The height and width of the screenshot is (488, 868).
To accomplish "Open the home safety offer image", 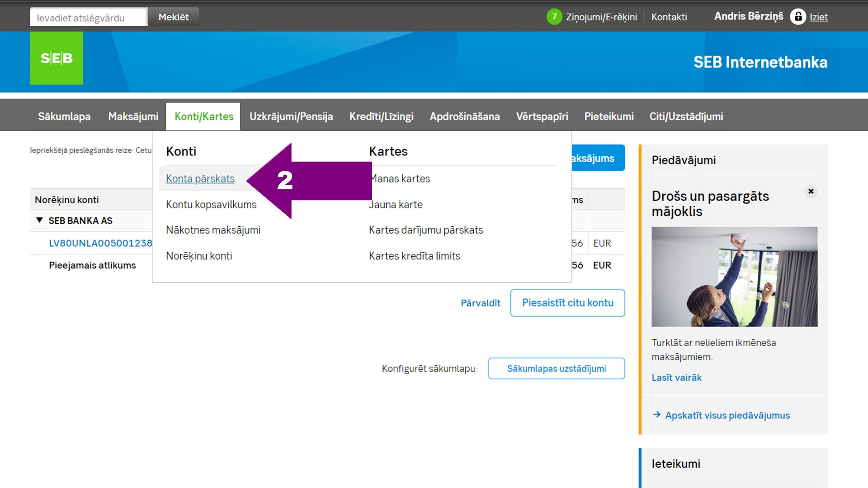I will click(x=734, y=277).
